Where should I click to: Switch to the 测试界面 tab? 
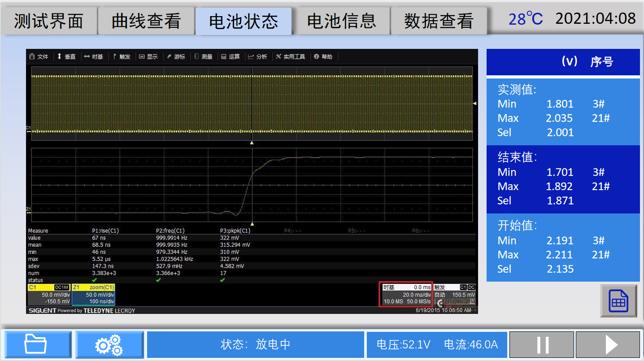tap(48, 21)
